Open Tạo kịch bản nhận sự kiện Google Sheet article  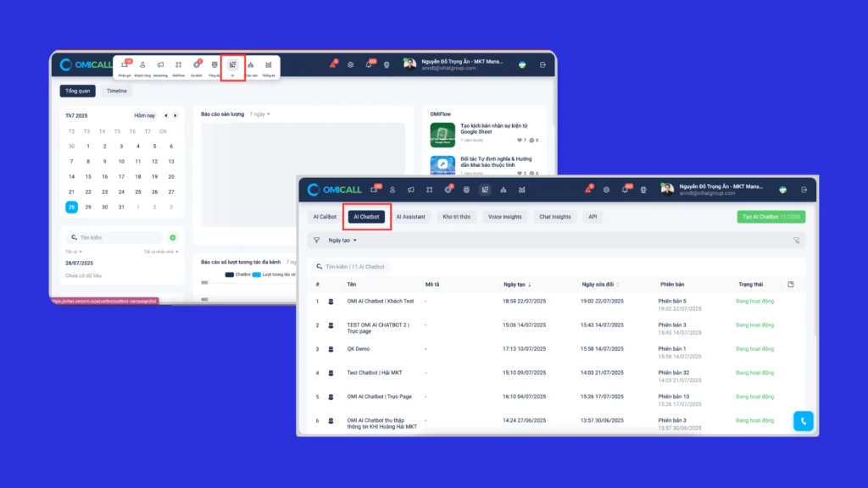(x=494, y=129)
